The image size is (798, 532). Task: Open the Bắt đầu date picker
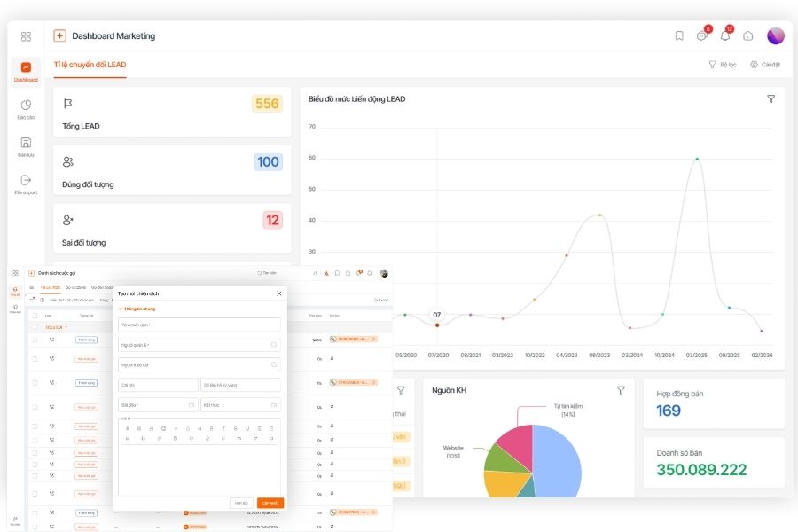(x=158, y=405)
